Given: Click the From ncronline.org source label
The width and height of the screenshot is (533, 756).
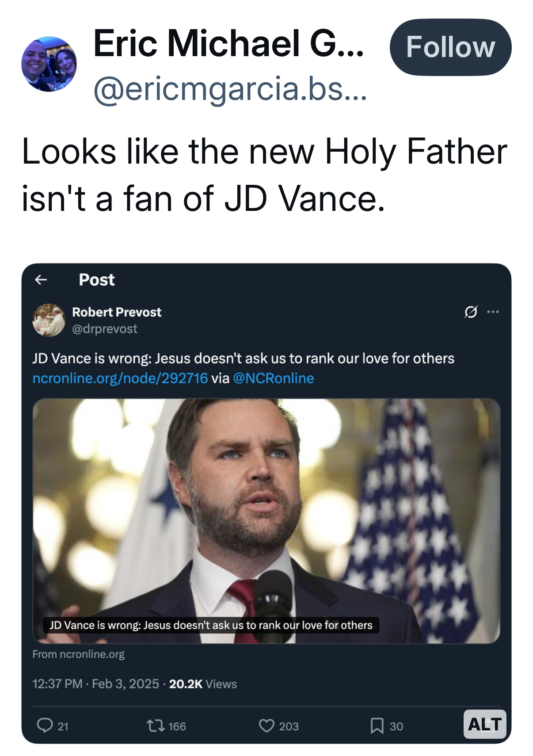Looking at the screenshot, I should click(x=79, y=654).
